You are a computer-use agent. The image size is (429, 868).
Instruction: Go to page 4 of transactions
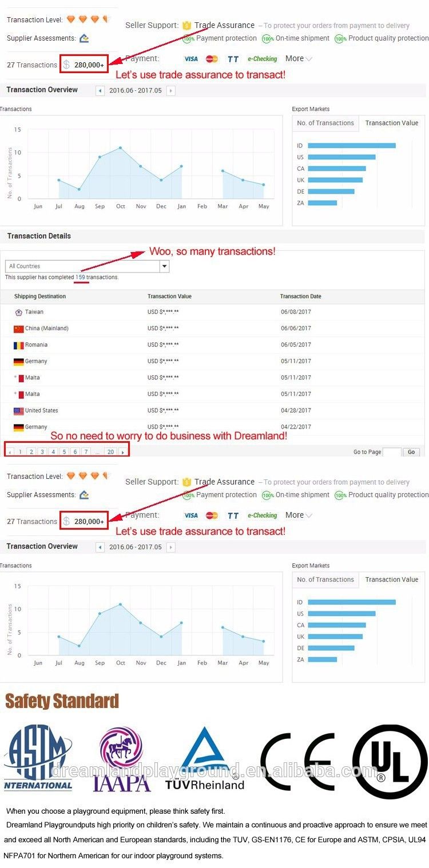coord(53,452)
